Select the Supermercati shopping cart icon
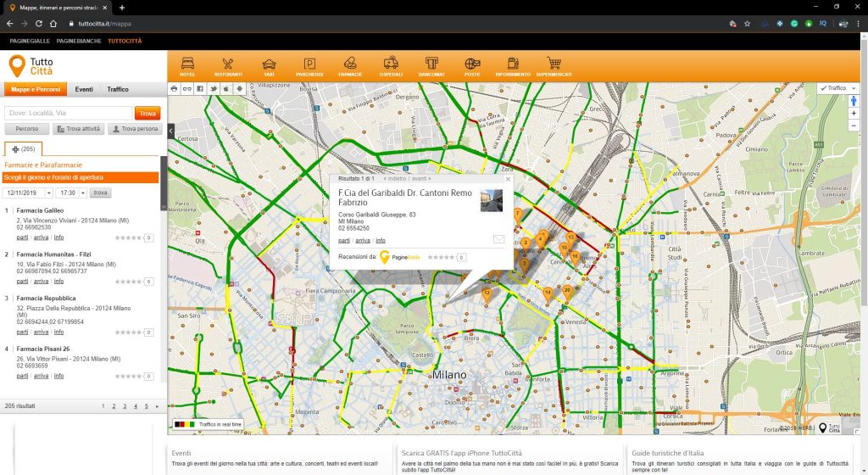Viewport: 868px width, 475px height. tap(554, 65)
